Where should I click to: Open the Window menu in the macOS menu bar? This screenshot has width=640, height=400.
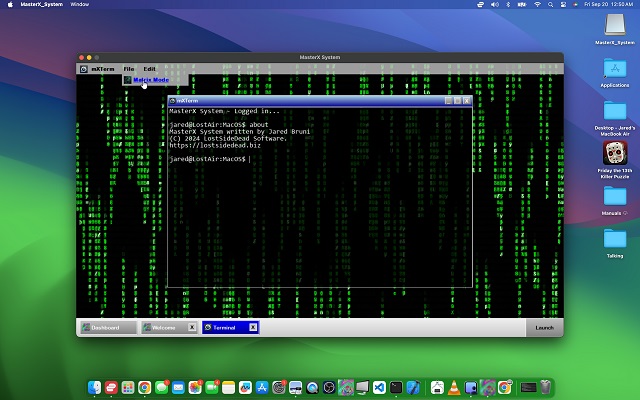(80, 4)
